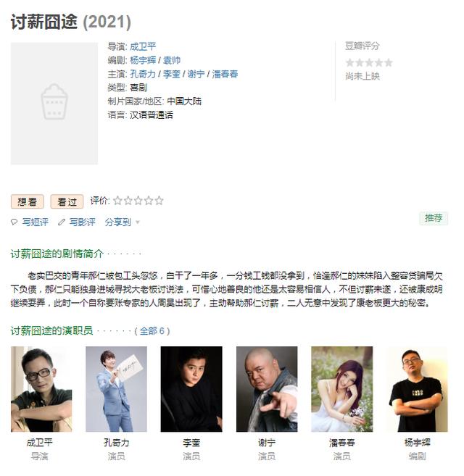
Task: Click the speech bubble icon beside 写短评
Action: [x=14, y=222]
